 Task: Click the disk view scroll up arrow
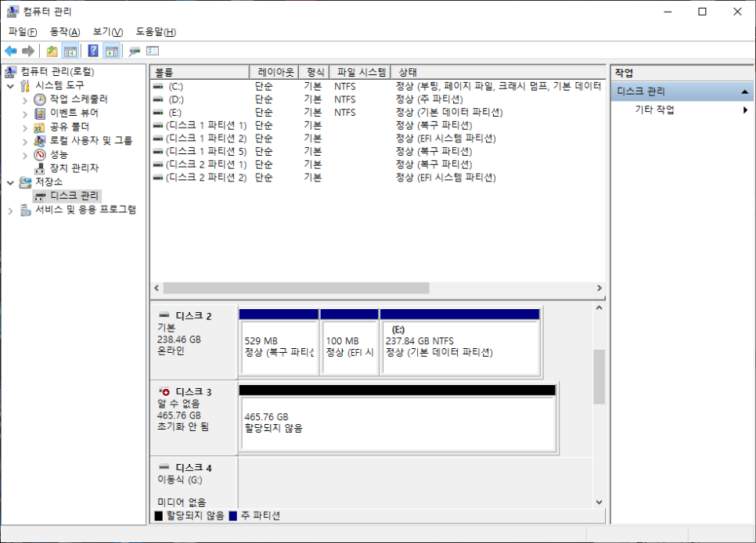599,307
